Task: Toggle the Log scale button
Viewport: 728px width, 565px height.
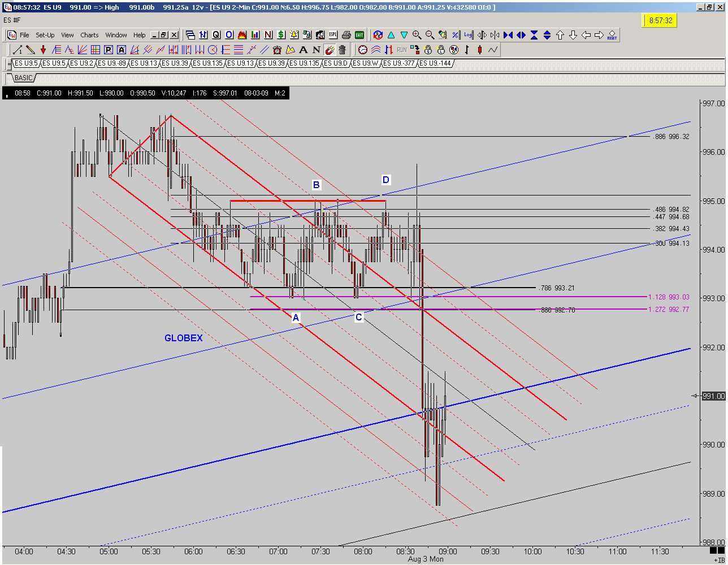Action: click(469, 34)
